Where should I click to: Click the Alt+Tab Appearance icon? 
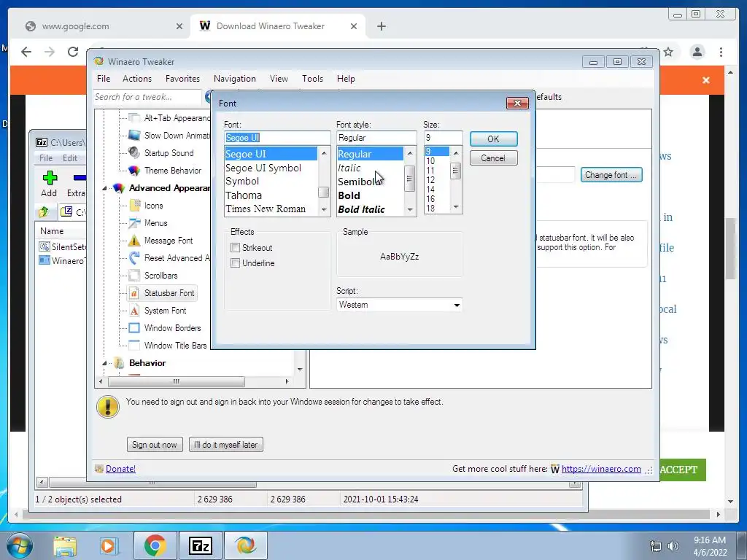(x=135, y=117)
